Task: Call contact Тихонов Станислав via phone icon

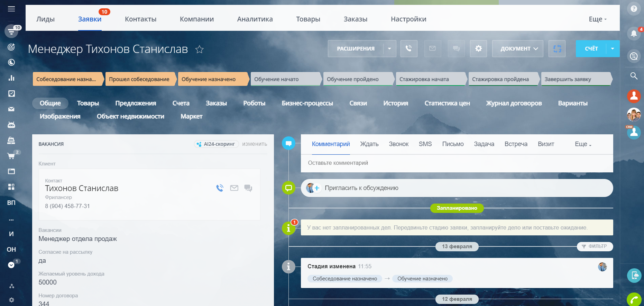Action: [x=220, y=188]
